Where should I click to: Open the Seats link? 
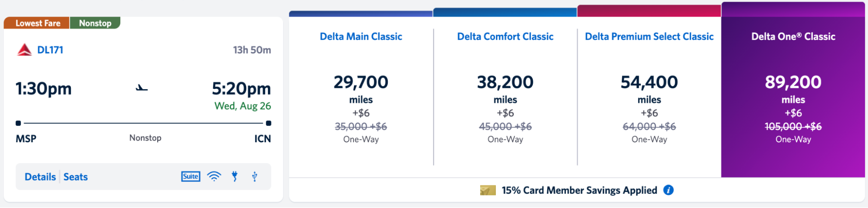(x=76, y=177)
